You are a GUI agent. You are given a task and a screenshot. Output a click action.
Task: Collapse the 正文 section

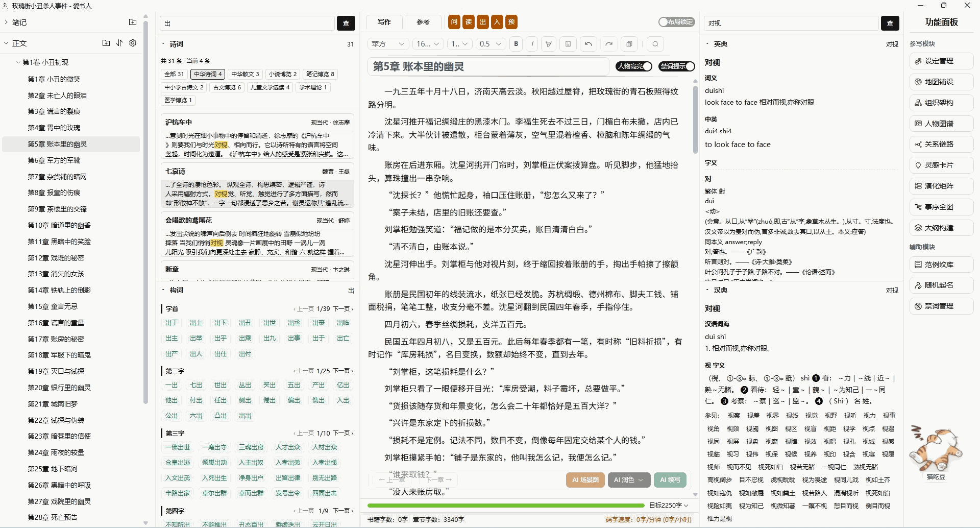coord(6,43)
